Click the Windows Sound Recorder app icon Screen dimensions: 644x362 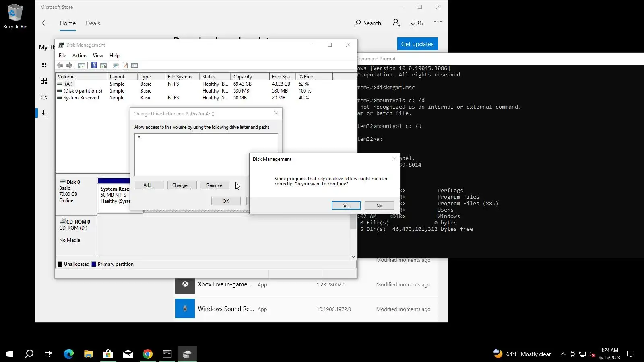pos(185,309)
